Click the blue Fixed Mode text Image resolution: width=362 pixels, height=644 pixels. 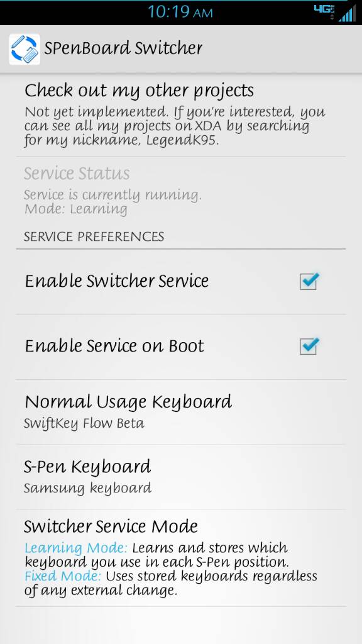pos(63,576)
